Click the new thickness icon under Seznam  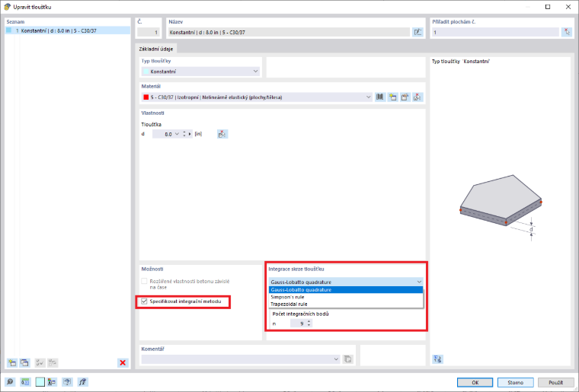[12, 362]
